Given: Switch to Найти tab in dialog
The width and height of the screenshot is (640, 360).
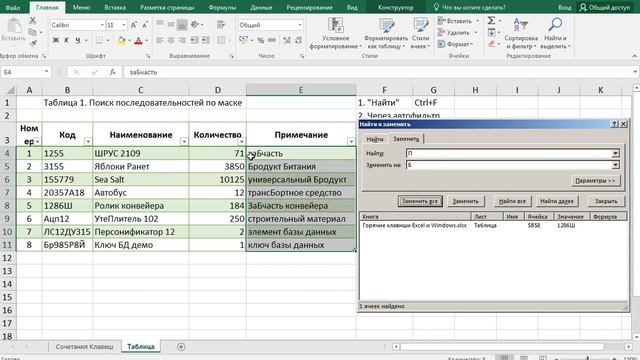Looking at the screenshot, I should [x=375, y=139].
